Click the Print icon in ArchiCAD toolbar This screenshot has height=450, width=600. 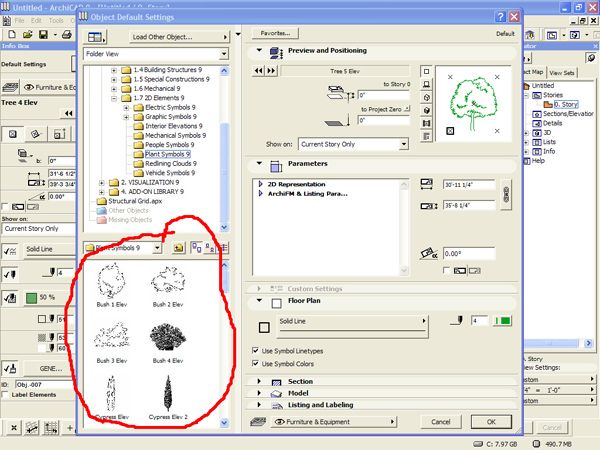(67, 34)
